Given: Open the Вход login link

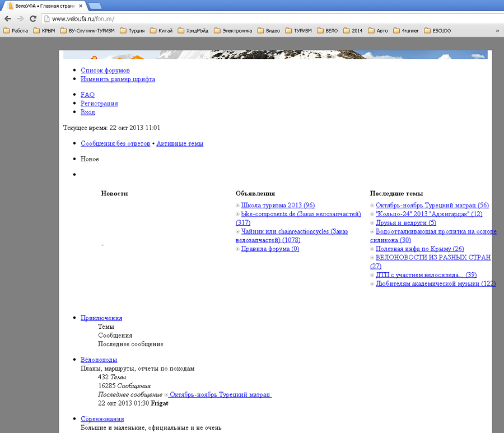Looking at the screenshot, I should tap(88, 112).
